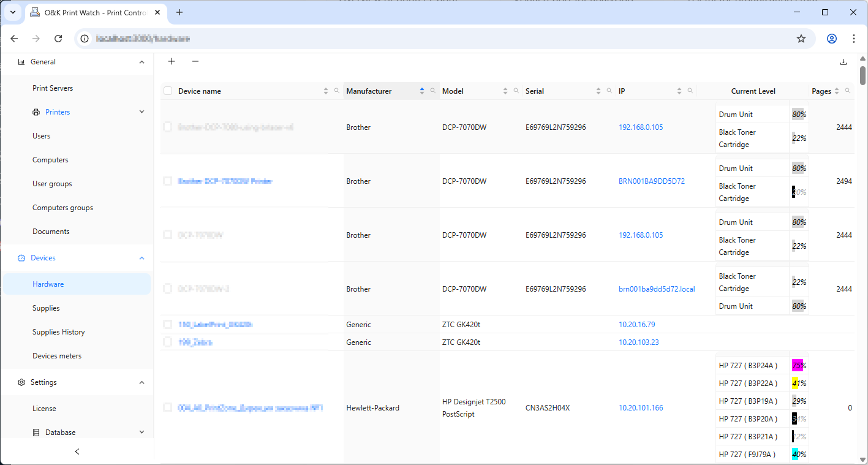868x465 pixels.
Task: Click the plus icon to add device
Action: (172, 61)
